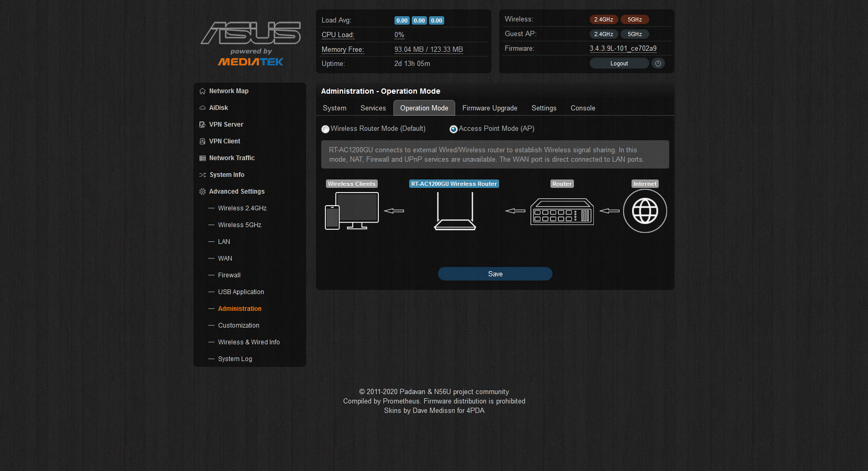Viewport: 868px width, 471px height.
Task: Open System Log
Action: coord(235,359)
